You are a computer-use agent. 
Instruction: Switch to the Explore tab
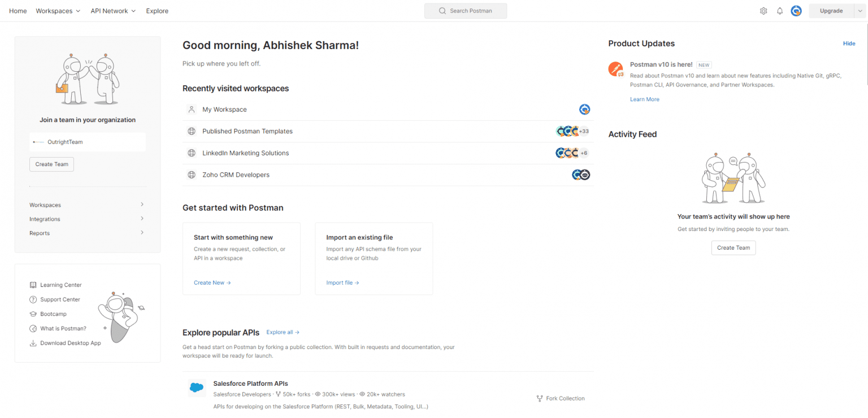point(157,11)
